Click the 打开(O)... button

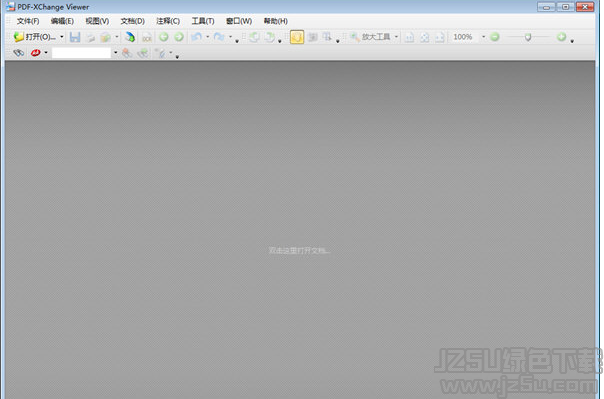point(35,37)
